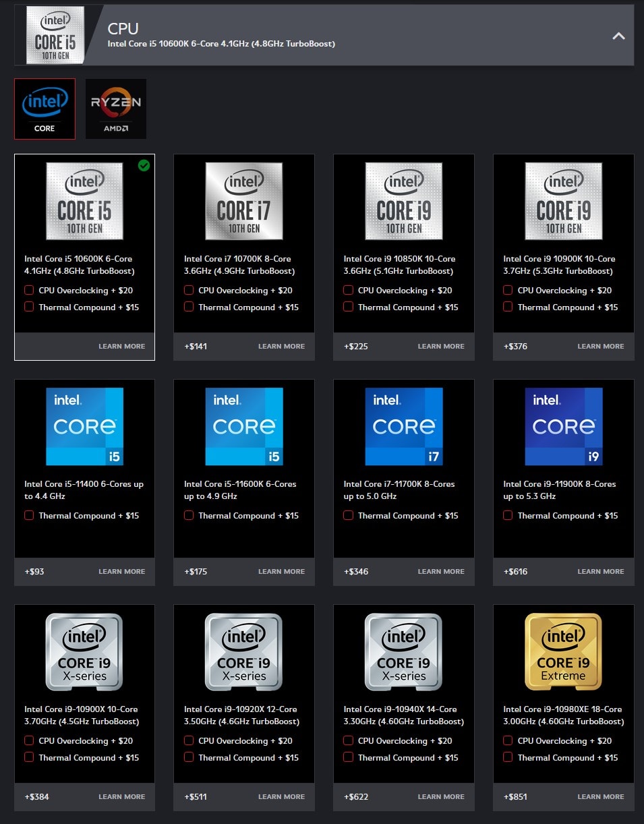The height and width of the screenshot is (824, 644).
Task: Enable CPU Overclocking for the i7 10700K
Action: [x=188, y=290]
